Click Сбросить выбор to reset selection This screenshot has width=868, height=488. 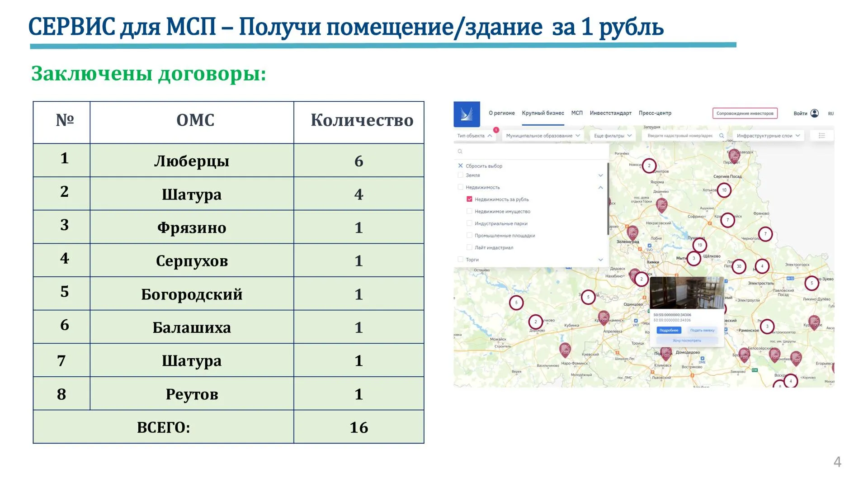(484, 166)
